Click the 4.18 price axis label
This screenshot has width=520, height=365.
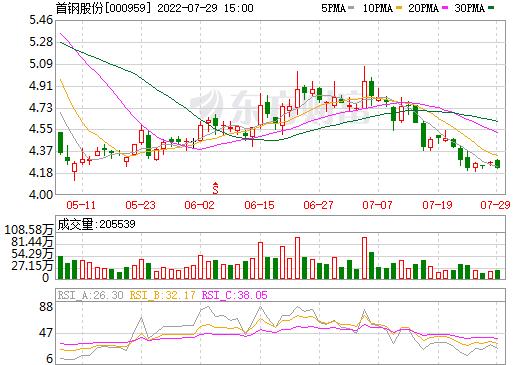(41, 173)
